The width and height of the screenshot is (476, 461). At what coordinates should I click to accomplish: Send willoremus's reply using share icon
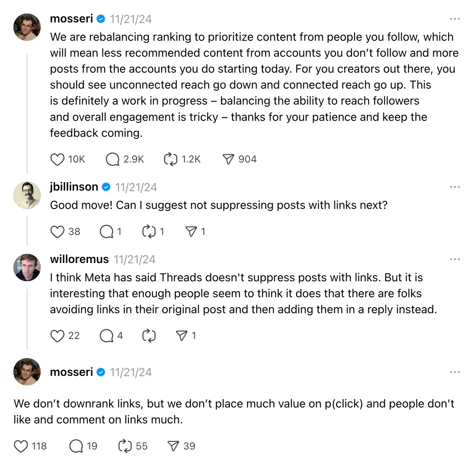tap(181, 336)
